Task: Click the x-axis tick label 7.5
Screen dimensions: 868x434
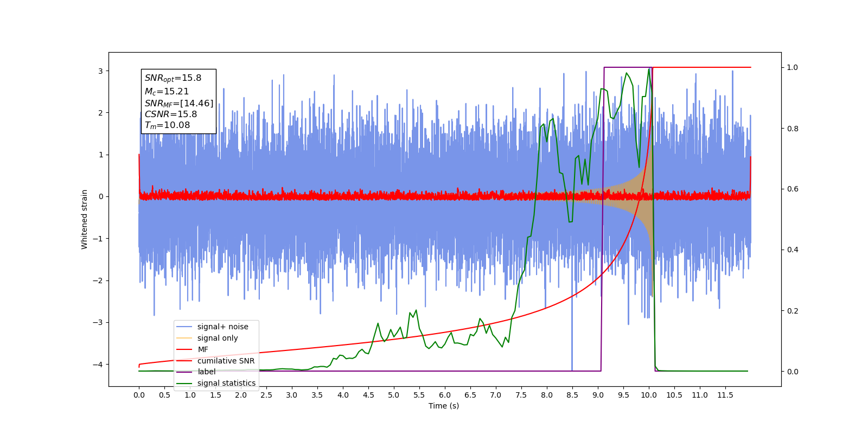Action: pyautogui.click(x=521, y=395)
